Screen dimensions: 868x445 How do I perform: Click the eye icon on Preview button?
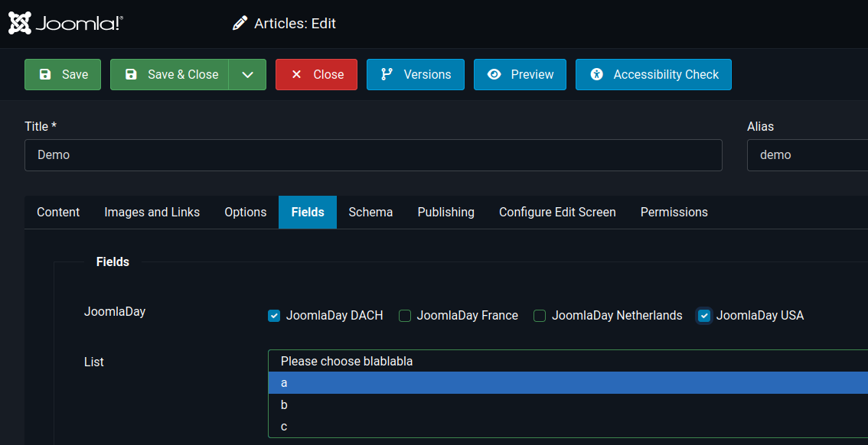[x=494, y=75]
